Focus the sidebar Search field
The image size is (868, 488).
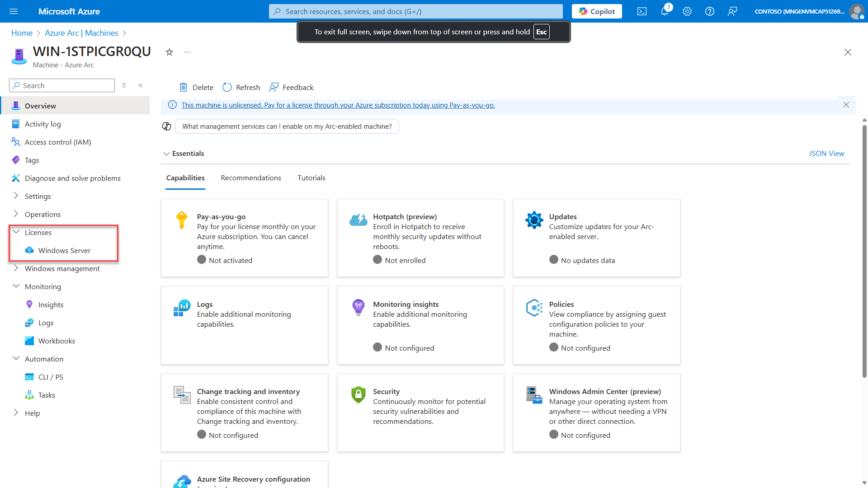click(x=62, y=85)
